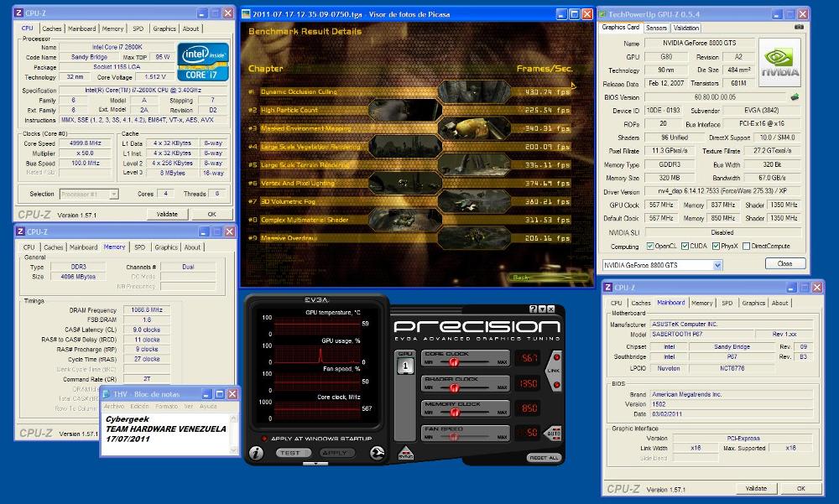839x504 pixels.
Task: Open the Ayuda menu in Notepad
Action: click(x=208, y=406)
